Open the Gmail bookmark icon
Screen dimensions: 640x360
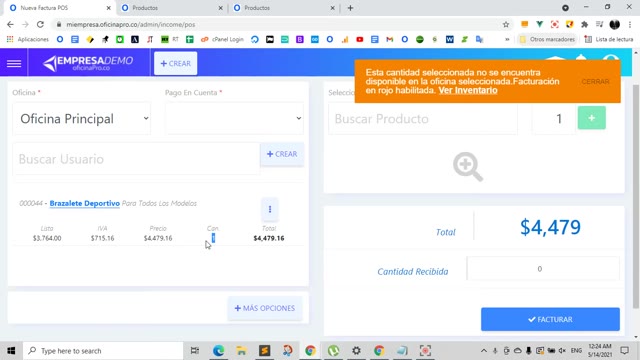tap(390, 39)
